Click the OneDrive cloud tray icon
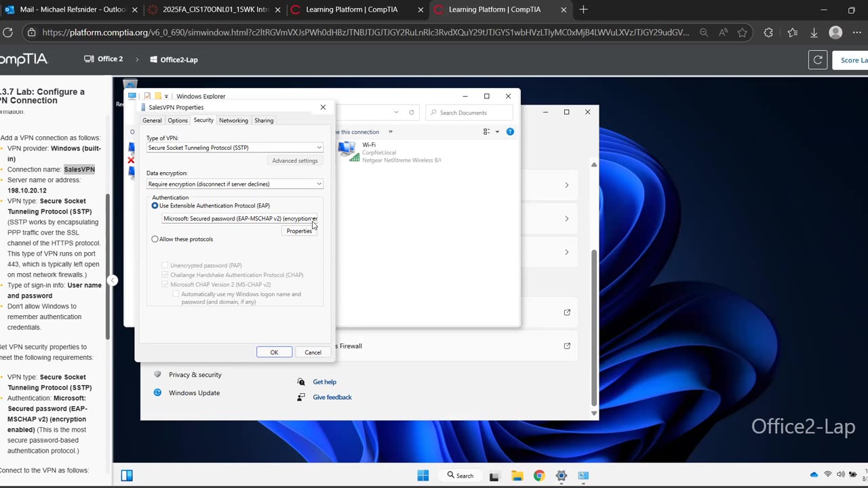This screenshot has width=868, height=488. [x=814, y=474]
